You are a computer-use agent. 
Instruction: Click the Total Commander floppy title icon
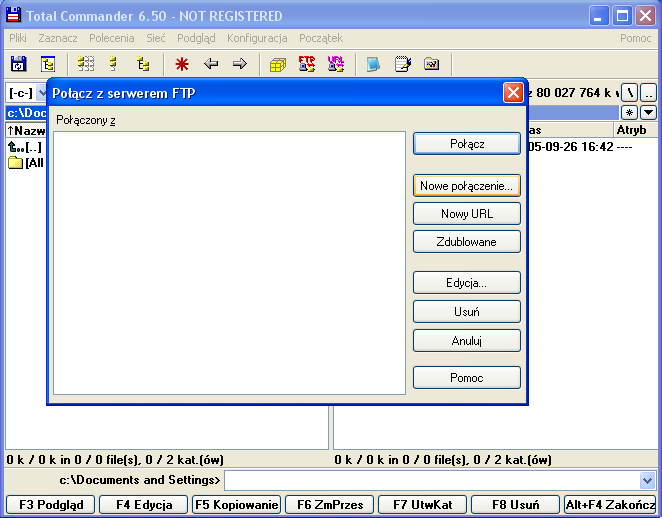tap(13, 15)
